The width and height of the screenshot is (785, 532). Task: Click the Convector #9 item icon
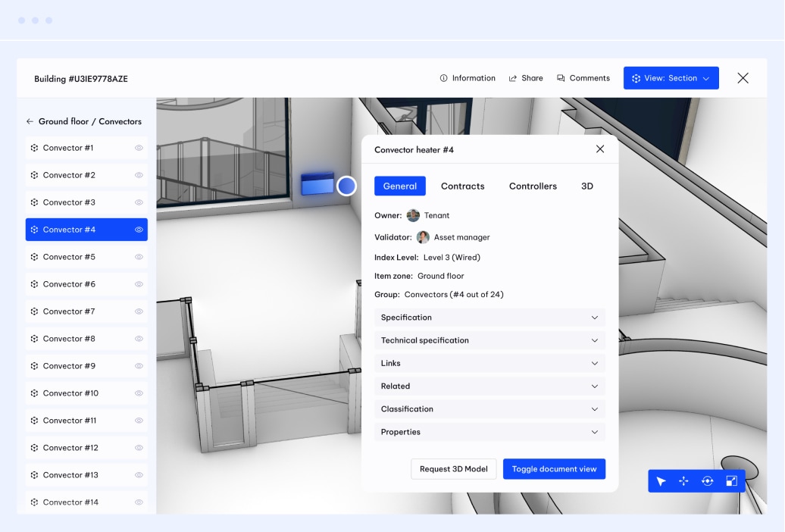[34, 366]
